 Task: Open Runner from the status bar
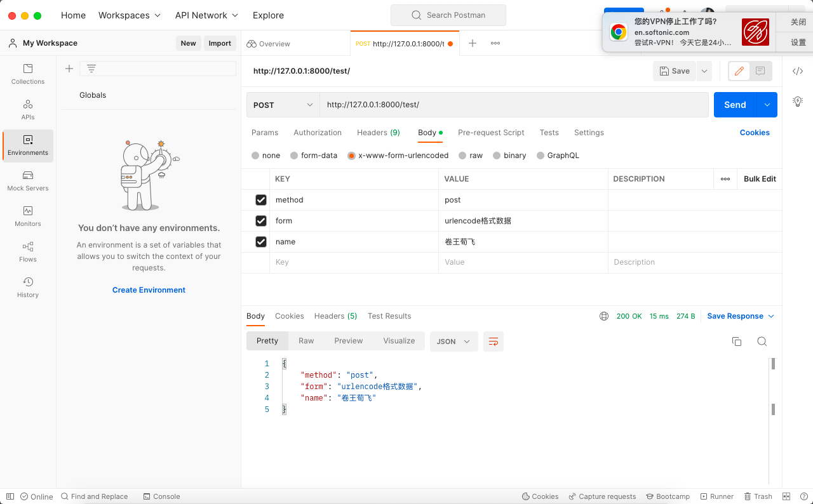717,496
